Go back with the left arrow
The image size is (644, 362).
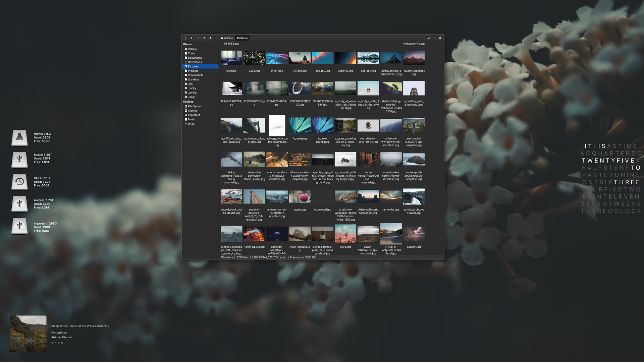click(x=192, y=38)
